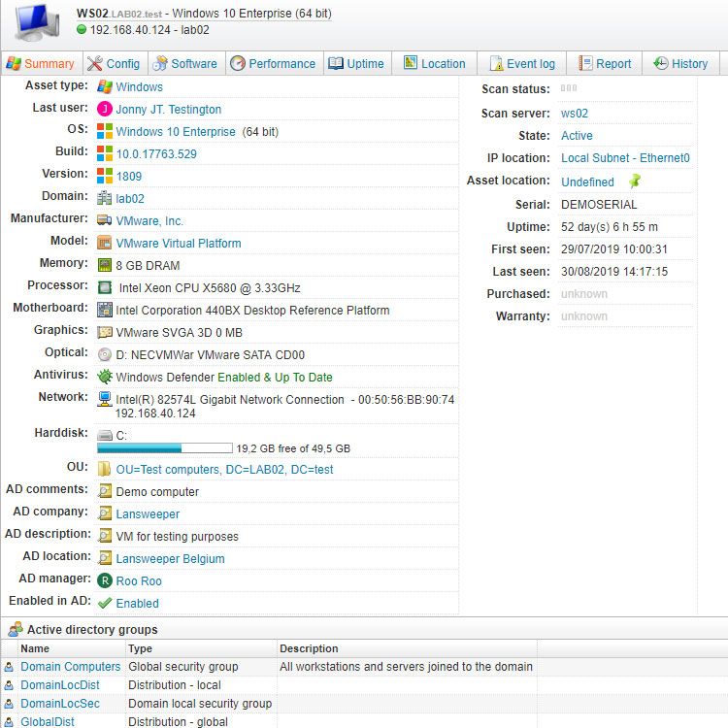This screenshot has width=728, height=728.
Task: Click the Undefined asset location link
Action: click(x=587, y=182)
